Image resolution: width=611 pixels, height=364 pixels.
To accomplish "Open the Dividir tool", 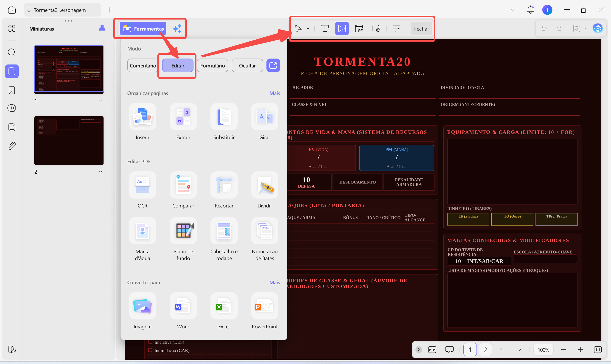I will (x=265, y=185).
